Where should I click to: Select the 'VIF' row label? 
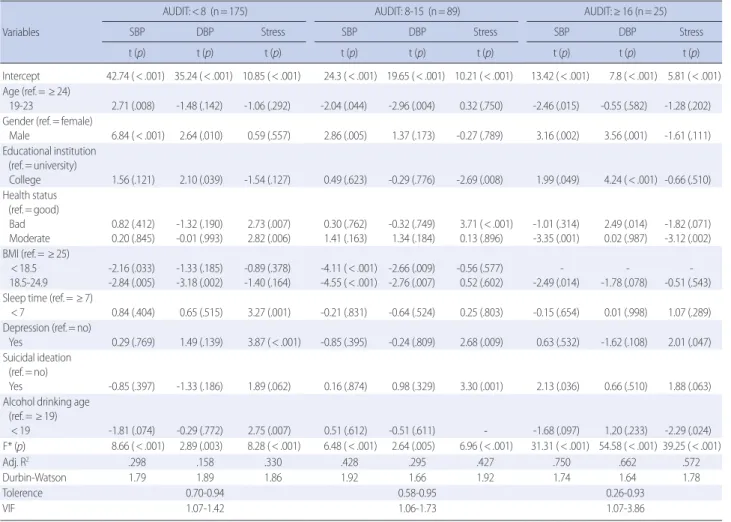click(x=8, y=508)
